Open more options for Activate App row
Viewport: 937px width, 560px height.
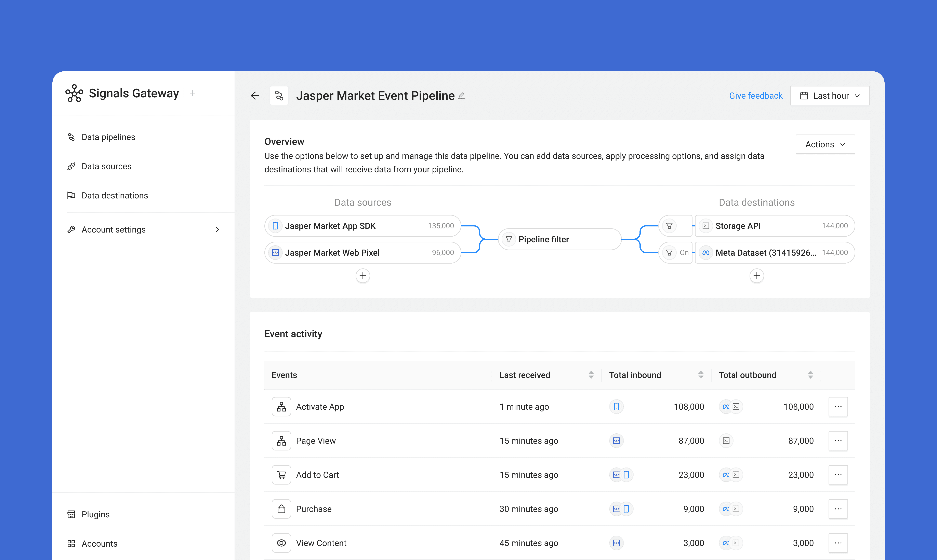[x=838, y=407]
